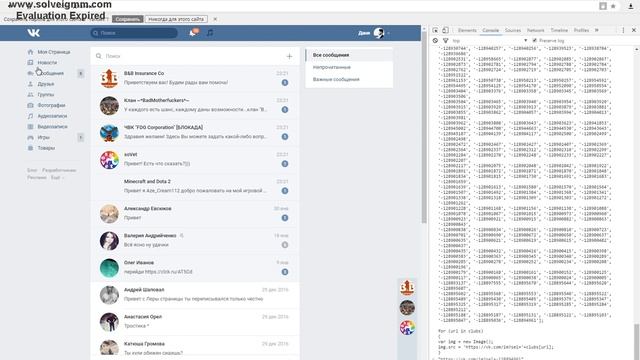The image size is (640, 360).
Task: Open the console context 'top' dropdown
Action: (x=489, y=40)
